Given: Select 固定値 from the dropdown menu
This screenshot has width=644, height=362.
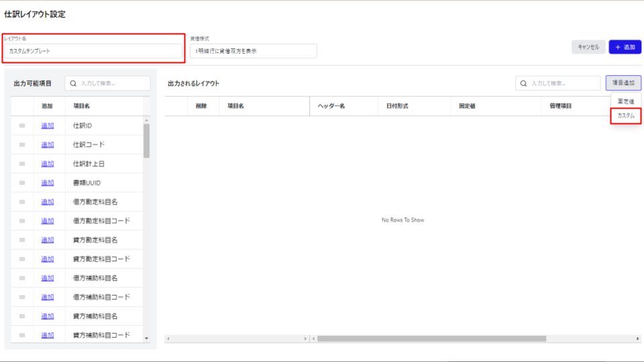Looking at the screenshot, I should click(625, 101).
